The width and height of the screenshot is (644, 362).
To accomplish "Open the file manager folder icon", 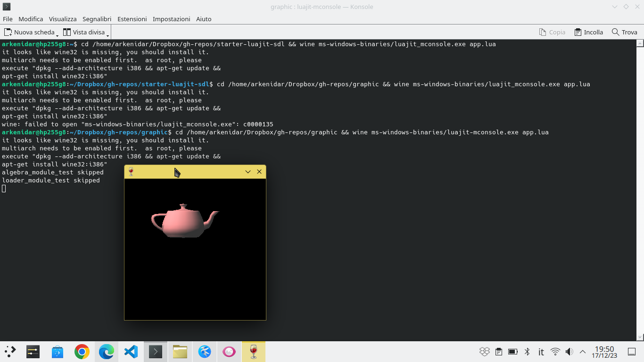I will click(180, 352).
